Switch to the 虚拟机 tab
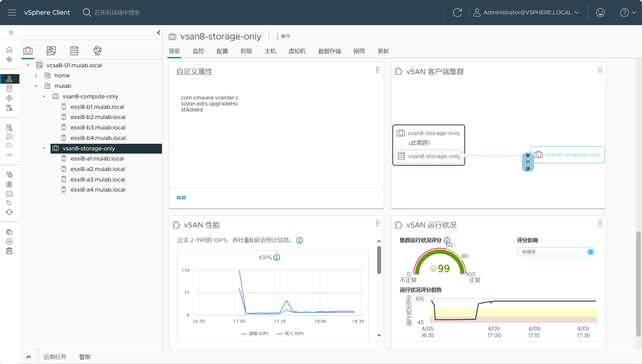Viewport: 642px width, 364px height. (297, 51)
